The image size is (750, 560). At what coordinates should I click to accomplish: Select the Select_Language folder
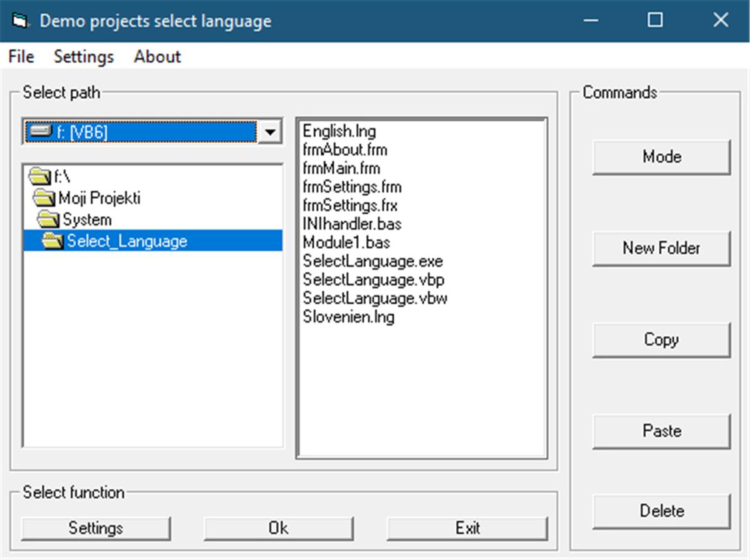(x=152, y=241)
